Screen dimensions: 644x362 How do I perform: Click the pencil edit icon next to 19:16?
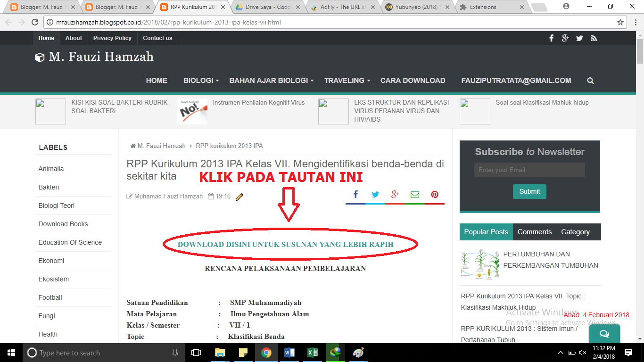coord(239,197)
